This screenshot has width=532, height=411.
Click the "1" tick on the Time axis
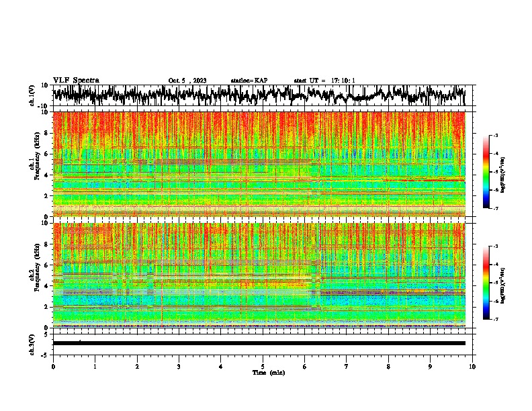[x=95, y=367]
